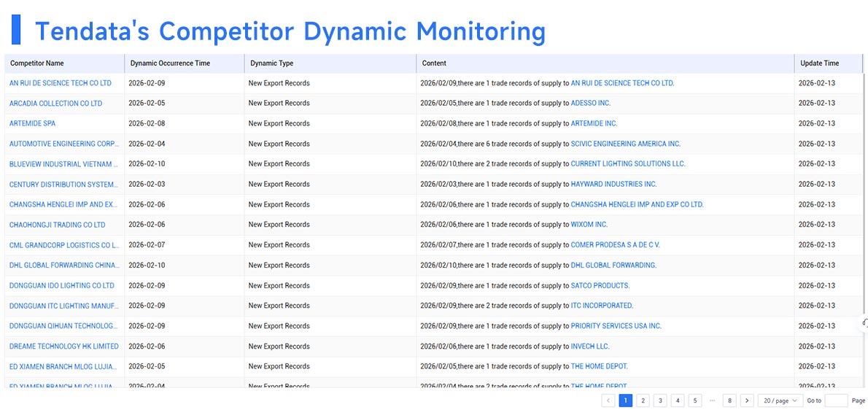Select occurrence date 2026-02-04 in AUTOMOTIVE row

[147, 144]
